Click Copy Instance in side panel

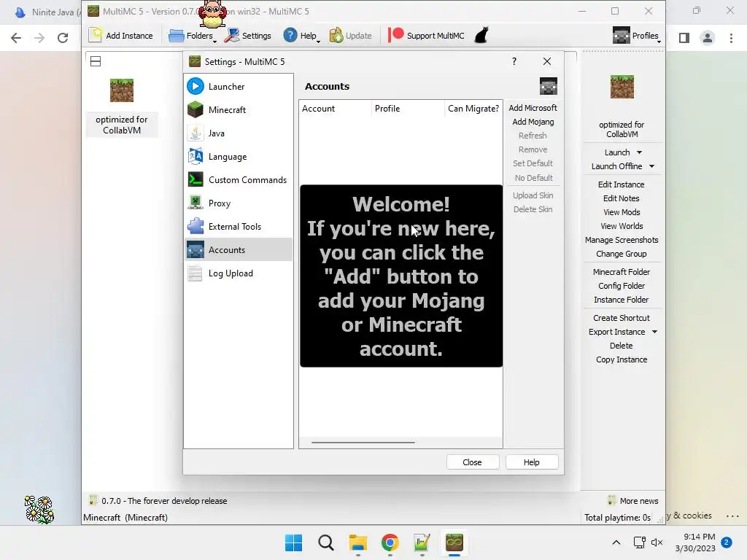point(622,359)
